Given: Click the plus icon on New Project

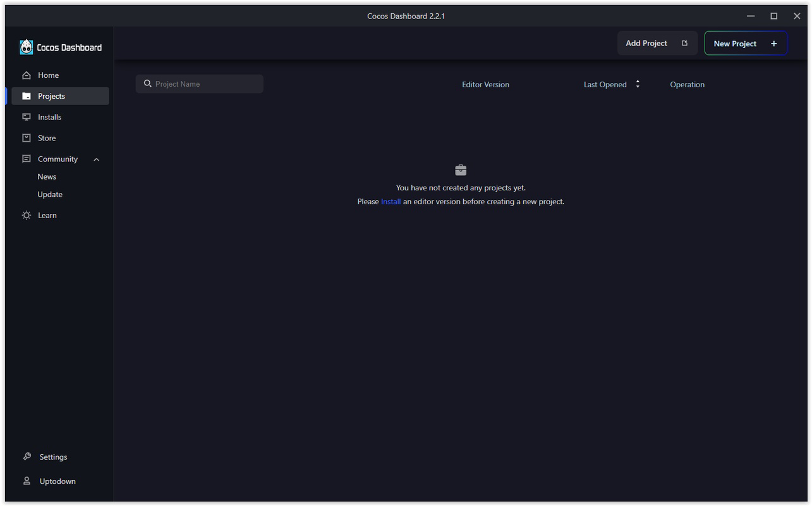Looking at the screenshot, I should [774, 44].
